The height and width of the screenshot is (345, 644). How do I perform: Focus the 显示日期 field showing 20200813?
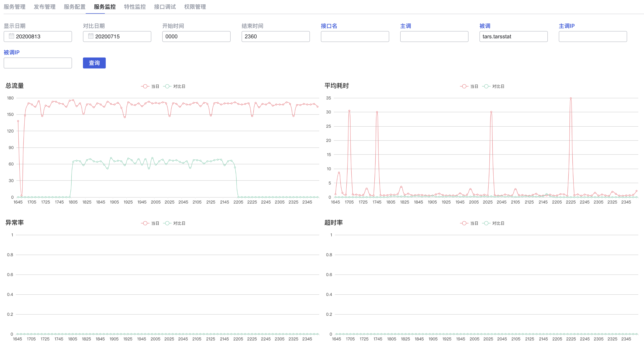(x=38, y=37)
